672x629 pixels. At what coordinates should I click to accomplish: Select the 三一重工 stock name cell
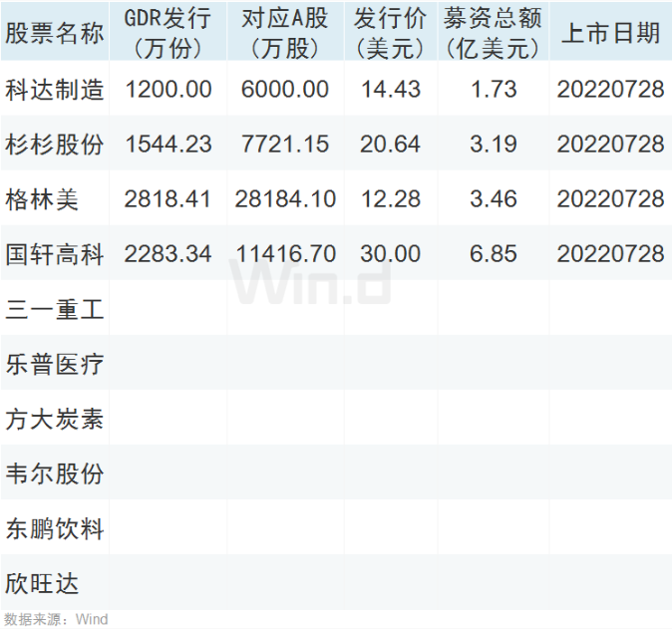(55, 309)
